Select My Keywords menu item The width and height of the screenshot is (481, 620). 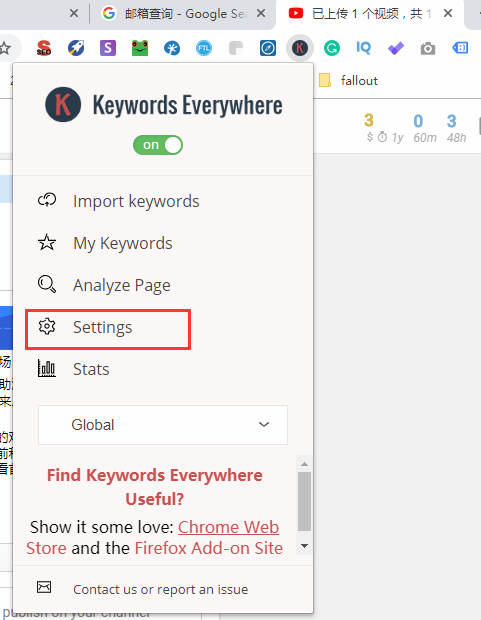105,243
